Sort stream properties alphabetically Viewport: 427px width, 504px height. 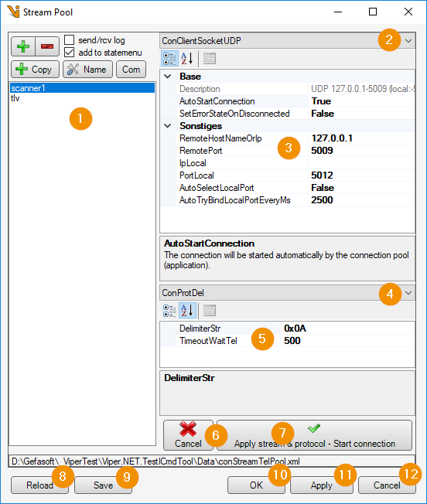click(187, 59)
